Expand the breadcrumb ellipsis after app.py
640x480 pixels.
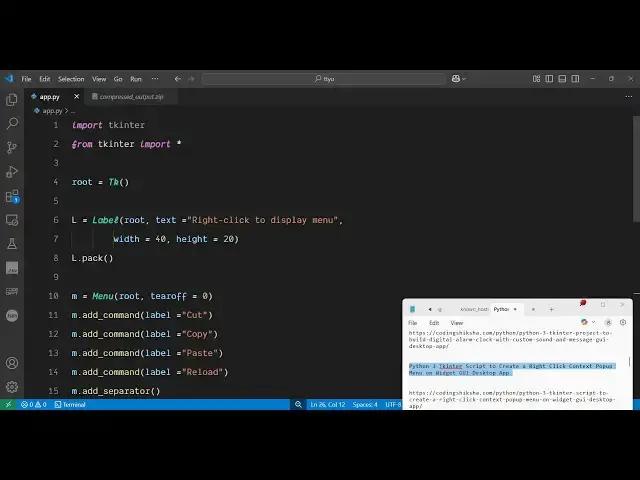73,111
